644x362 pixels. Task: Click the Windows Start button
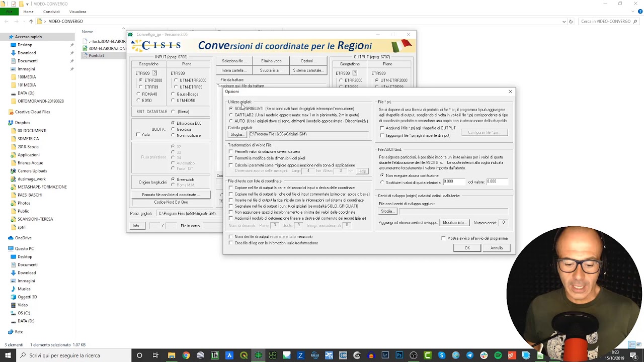(x=8, y=355)
